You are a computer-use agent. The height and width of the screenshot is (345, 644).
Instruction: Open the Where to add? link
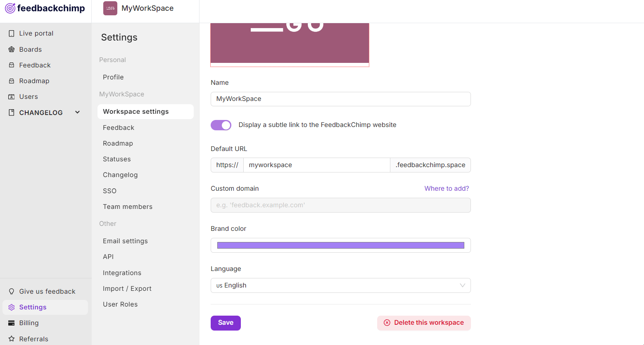(447, 189)
